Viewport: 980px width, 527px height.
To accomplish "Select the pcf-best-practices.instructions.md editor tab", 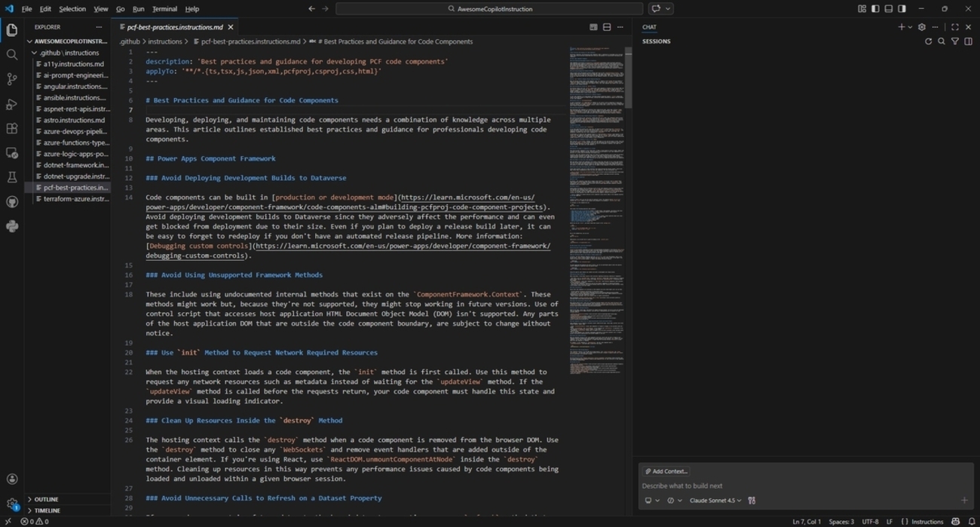I will click(175, 27).
